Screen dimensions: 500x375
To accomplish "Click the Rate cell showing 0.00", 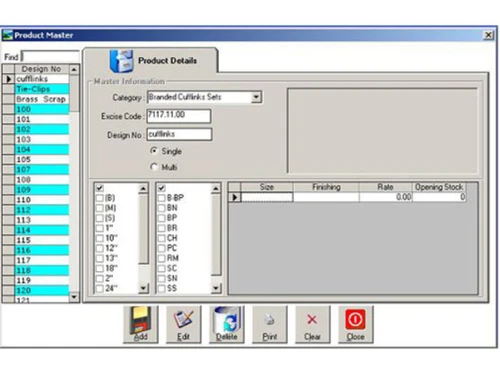I will [386, 197].
